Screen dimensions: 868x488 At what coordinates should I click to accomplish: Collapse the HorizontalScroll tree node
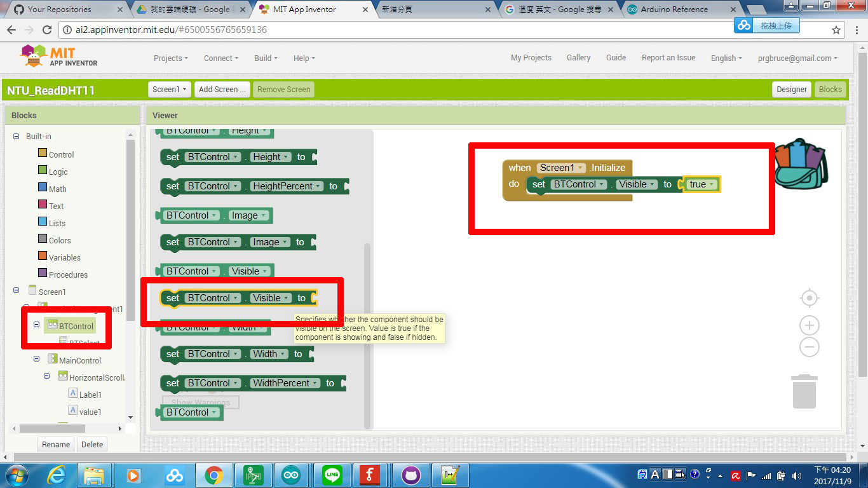(x=47, y=376)
